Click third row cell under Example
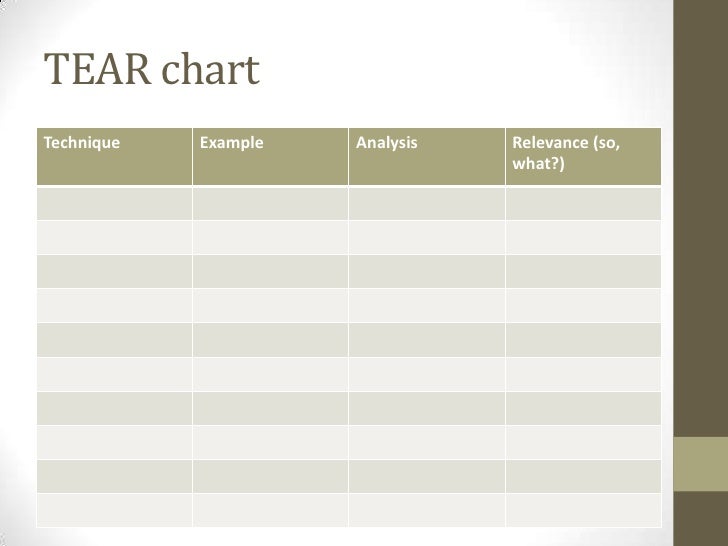Image resolution: width=728 pixels, height=546 pixels. point(270,271)
